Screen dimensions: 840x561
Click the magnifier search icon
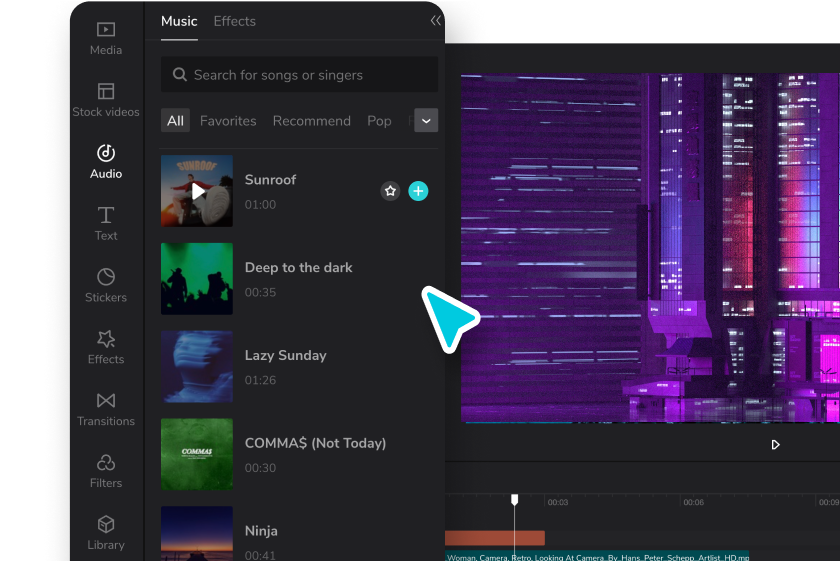pyautogui.click(x=179, y=74)
